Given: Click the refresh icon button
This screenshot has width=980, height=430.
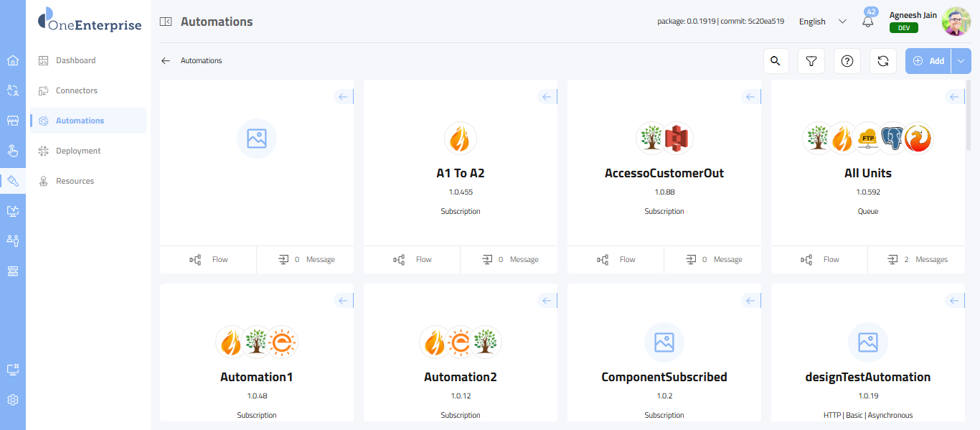Looking at the screenshot, I should (x=882, y=61).
